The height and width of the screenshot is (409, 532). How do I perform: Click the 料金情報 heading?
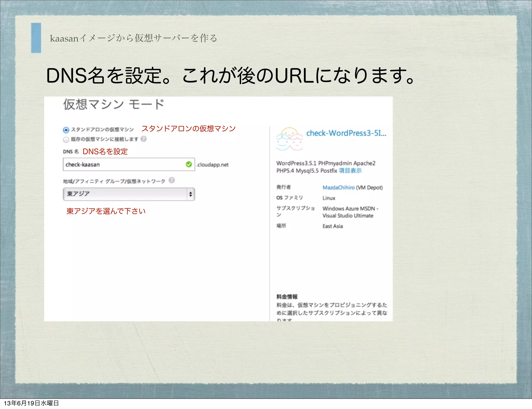(x=287, y=296)
